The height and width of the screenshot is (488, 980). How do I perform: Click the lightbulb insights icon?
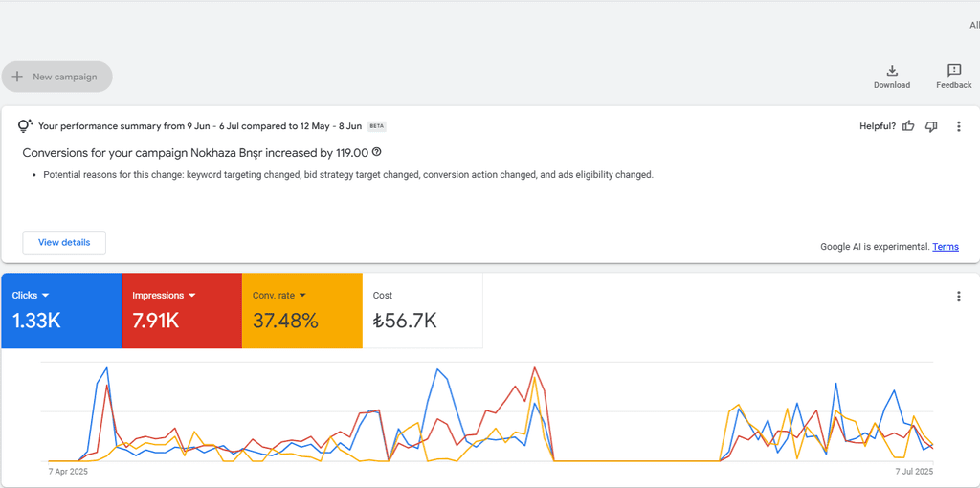[x=26, y=126]
